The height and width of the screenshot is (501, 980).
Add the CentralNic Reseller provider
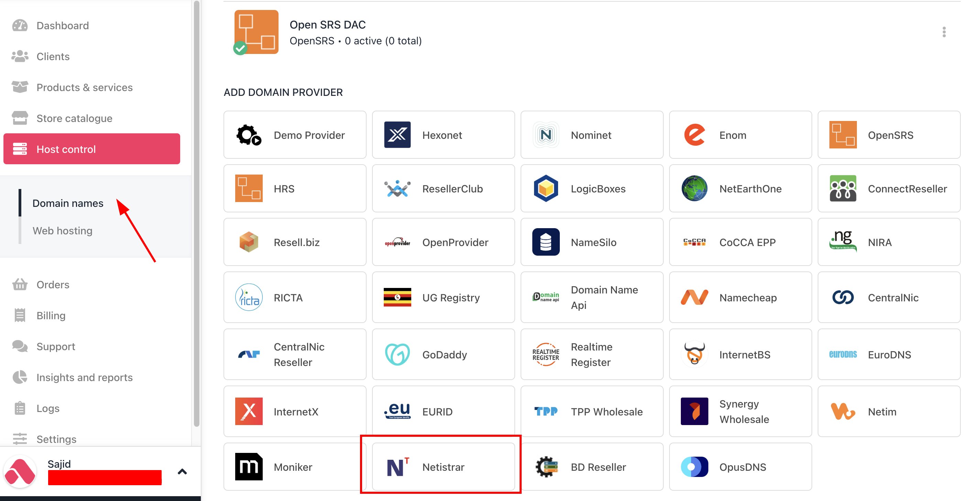(x=295, y=354)
